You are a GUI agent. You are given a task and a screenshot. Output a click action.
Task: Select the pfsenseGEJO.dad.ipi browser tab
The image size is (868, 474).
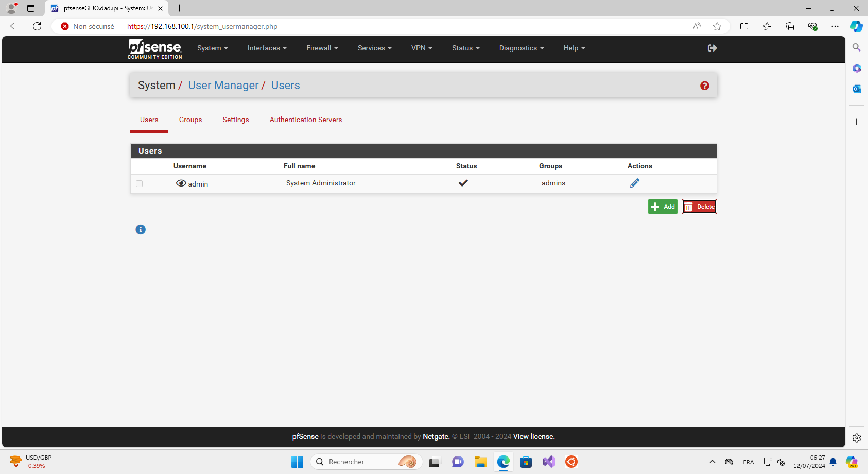coord(106,8)
